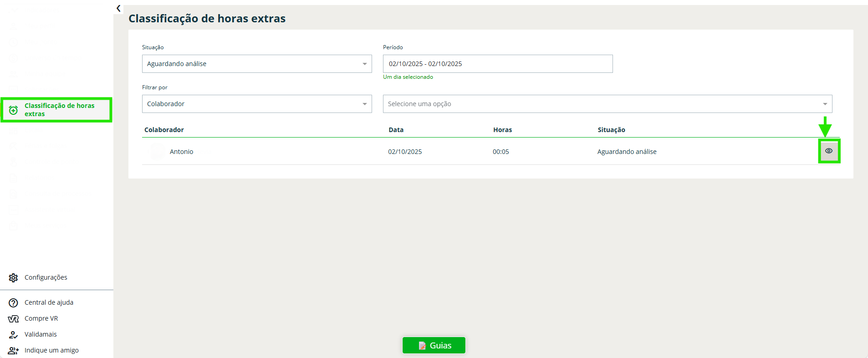Open the Situação dropdown showing Aguardando análise

[257, 64]
